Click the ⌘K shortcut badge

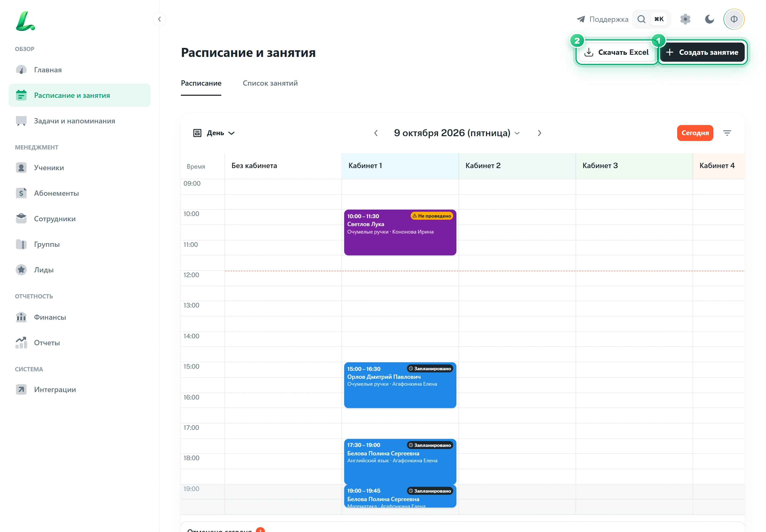(659, 19)
